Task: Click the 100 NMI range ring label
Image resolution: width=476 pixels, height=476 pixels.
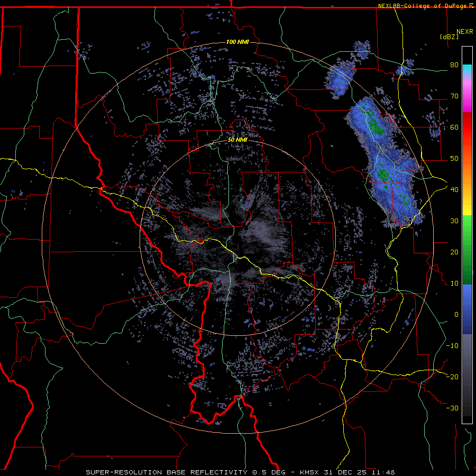Action: (x=237, y=42)
